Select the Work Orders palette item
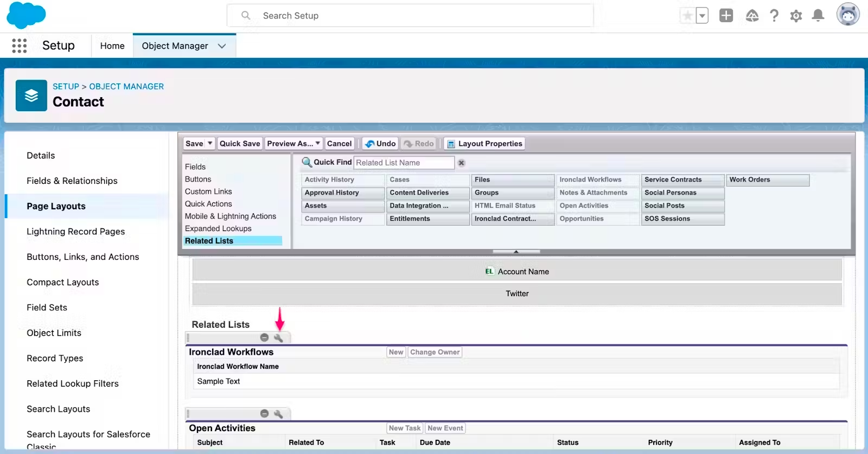Viewport: 868px width, 454px height. (768, 180)
